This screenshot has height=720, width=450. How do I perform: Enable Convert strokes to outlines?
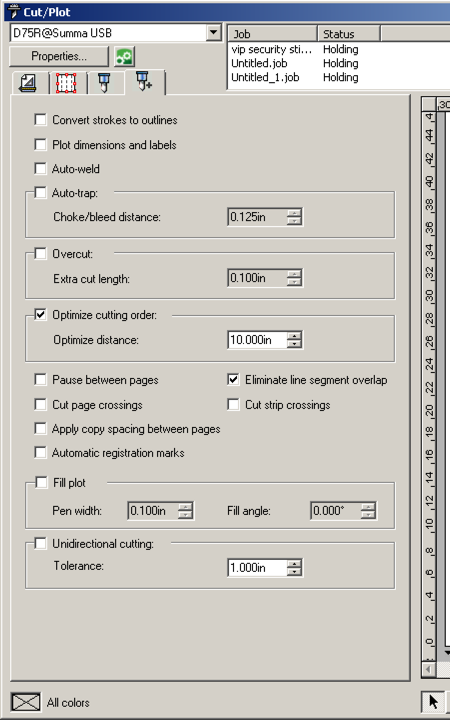pos(40,120)
